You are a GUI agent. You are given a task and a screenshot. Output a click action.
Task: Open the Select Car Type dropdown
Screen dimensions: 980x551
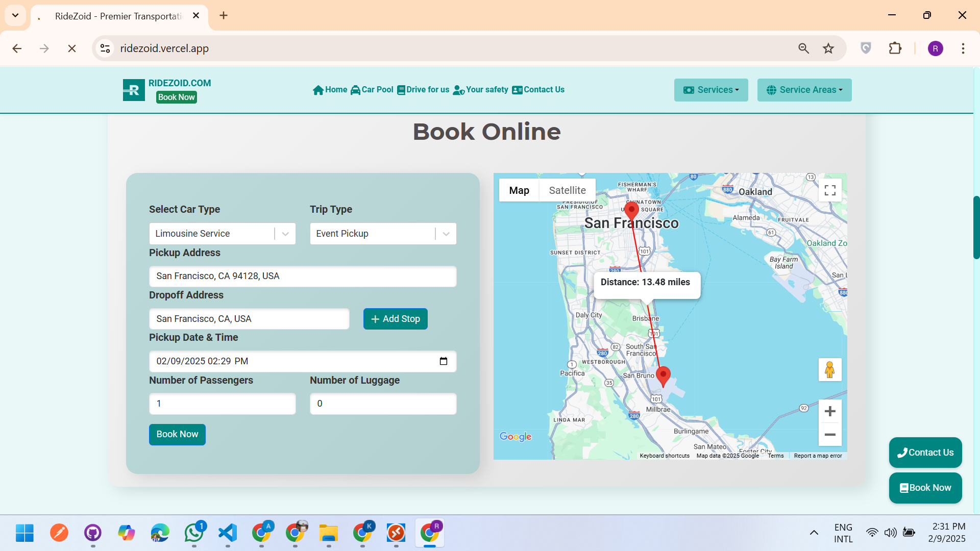click(222, 234)
